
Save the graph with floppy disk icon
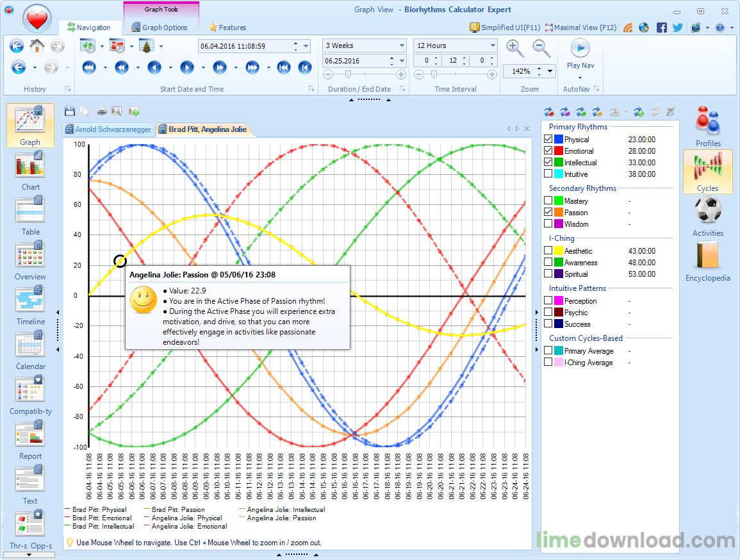click(x=70, y=111)
